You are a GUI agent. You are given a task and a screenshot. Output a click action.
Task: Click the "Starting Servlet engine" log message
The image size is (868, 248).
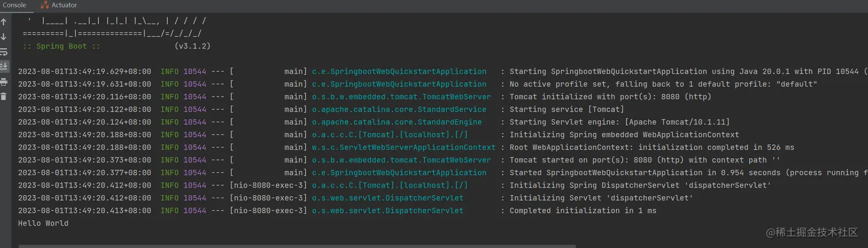point(619,122)
